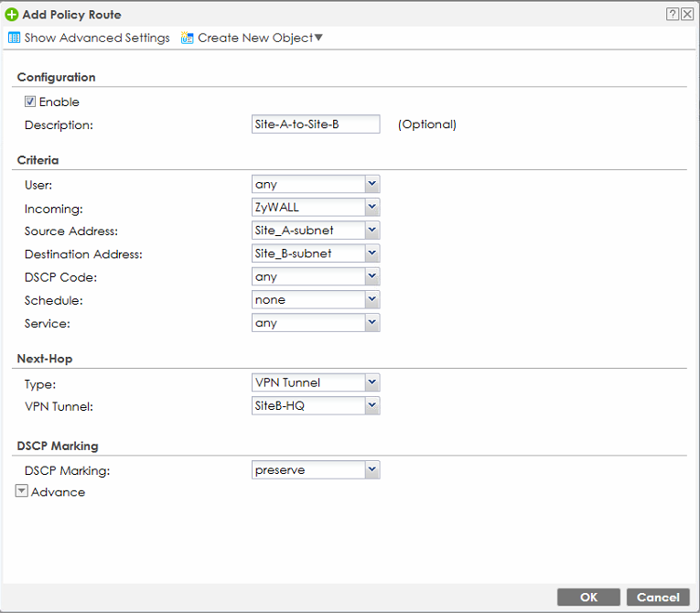Viewport: 700px width, 613px height.
Task: Change the Destination Address selection
Action: (x=315, y=253)
